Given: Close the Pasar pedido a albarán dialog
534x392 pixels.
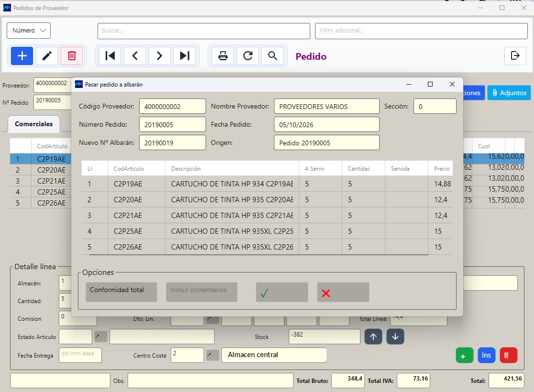Looking at the screenshot, I should pos(452,84).
